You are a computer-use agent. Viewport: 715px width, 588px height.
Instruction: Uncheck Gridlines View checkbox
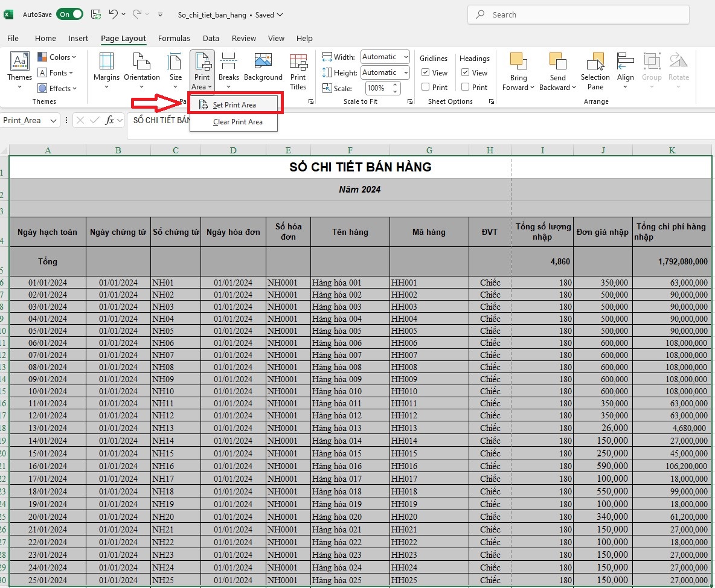426,72
